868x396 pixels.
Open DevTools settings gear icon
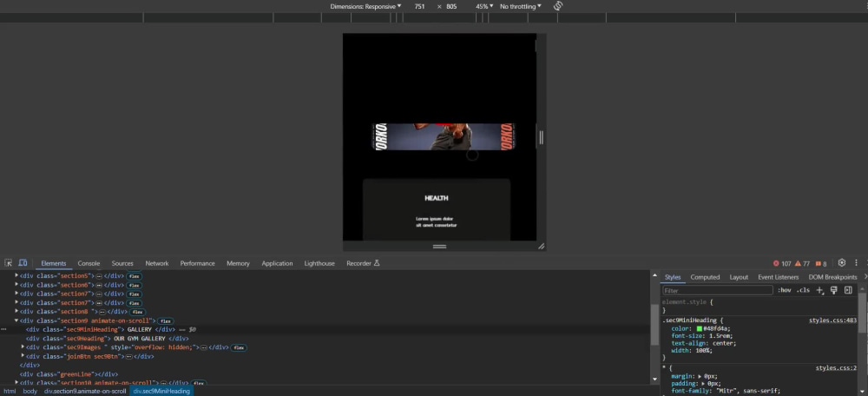tap(842, 263)
